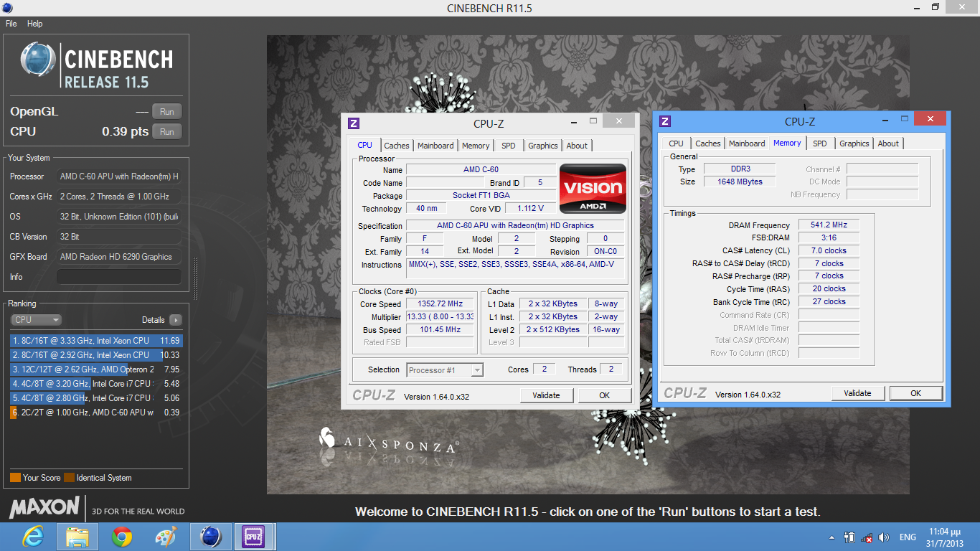
Task: Click the Your Score orange legend swatch
Action: coord(15,478)
